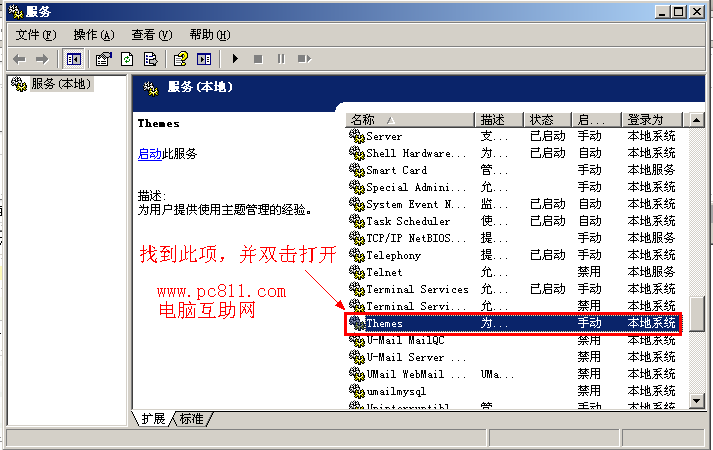This screenshot has height=450, width=713.
Task: Open the Help toolbar icon
Action: (x=181, y=59)
